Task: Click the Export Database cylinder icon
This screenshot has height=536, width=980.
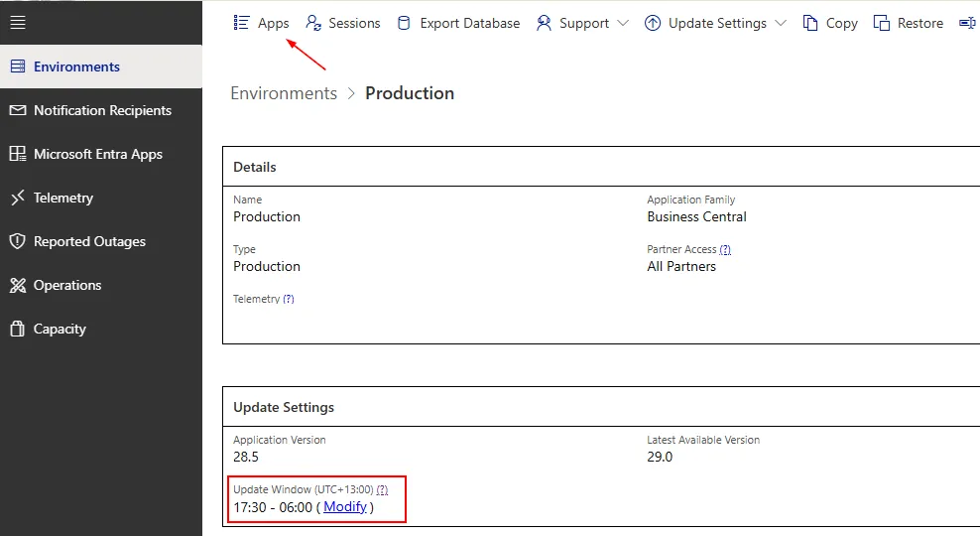Action: tap(404, 23)
